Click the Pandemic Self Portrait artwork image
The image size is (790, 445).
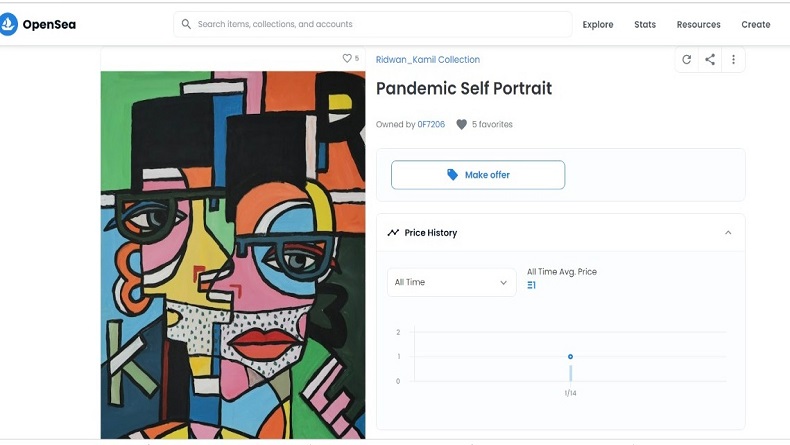tap(232, 255)
